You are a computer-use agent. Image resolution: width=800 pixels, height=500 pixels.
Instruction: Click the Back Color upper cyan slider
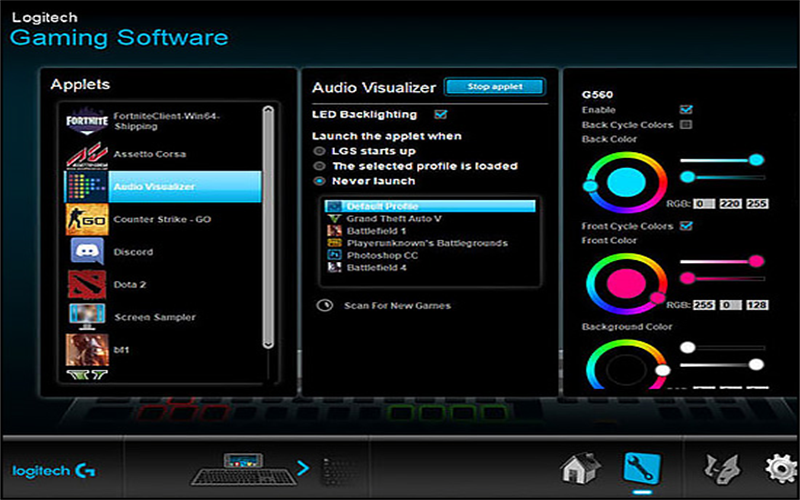click(722, 160)
